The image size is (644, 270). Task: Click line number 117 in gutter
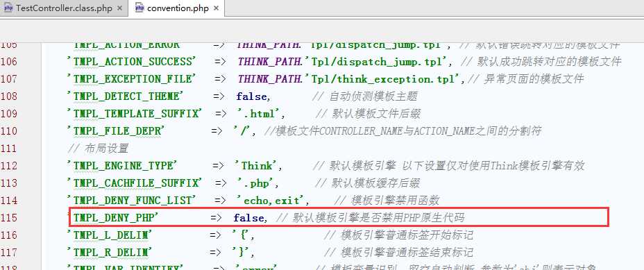tap(8, 253)
